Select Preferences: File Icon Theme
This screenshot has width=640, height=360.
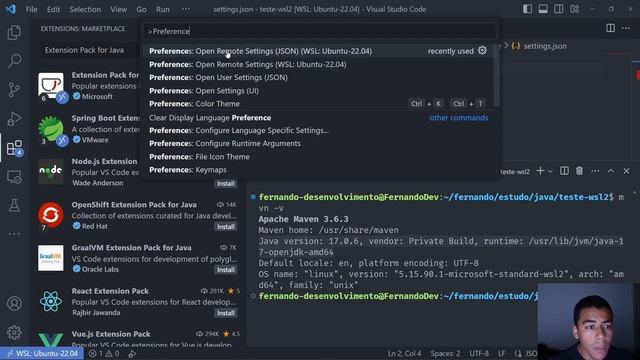point(318,157)
